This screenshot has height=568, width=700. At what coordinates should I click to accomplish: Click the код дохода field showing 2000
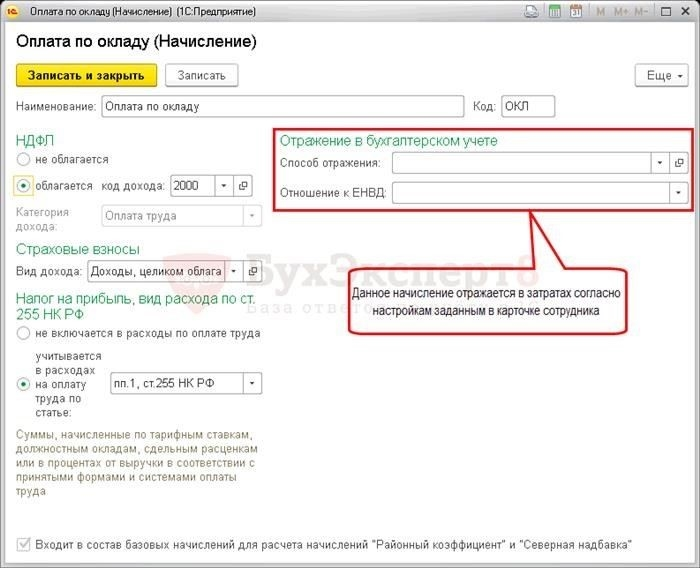(x=193, y=186)
